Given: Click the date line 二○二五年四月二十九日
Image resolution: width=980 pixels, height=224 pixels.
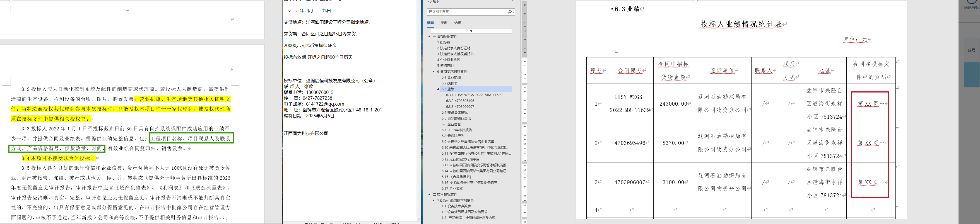Looking at the screenshot, I should (x=307, y=11).
